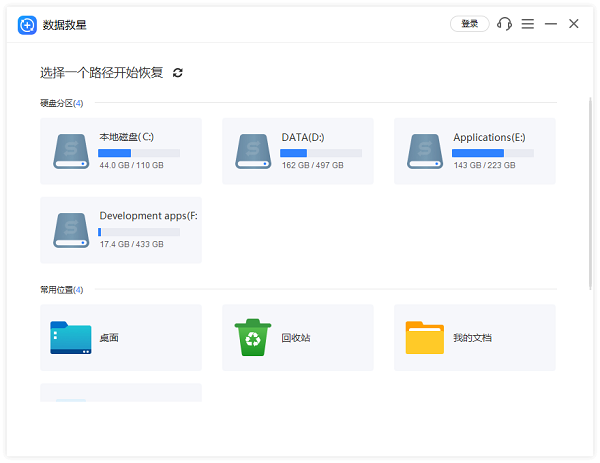Select the 本地磁盘(C:) drive icon
Screen dimensions: 600x463
[71, 151]
